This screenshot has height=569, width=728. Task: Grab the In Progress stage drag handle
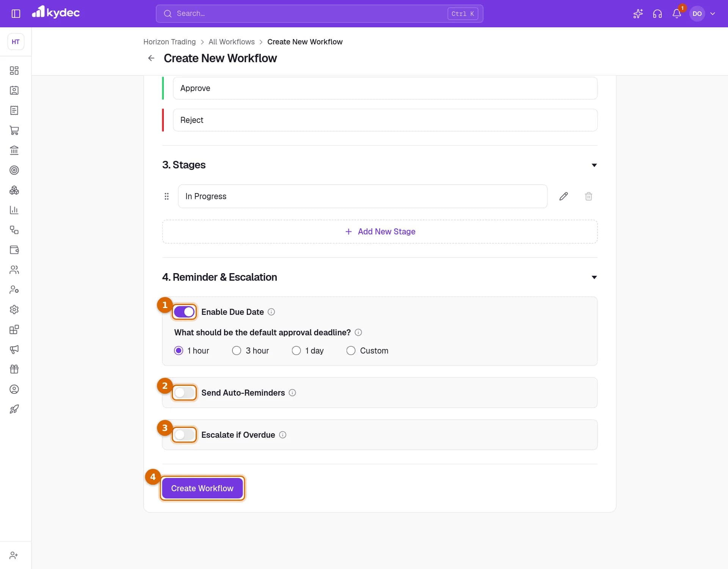(166, 196)
